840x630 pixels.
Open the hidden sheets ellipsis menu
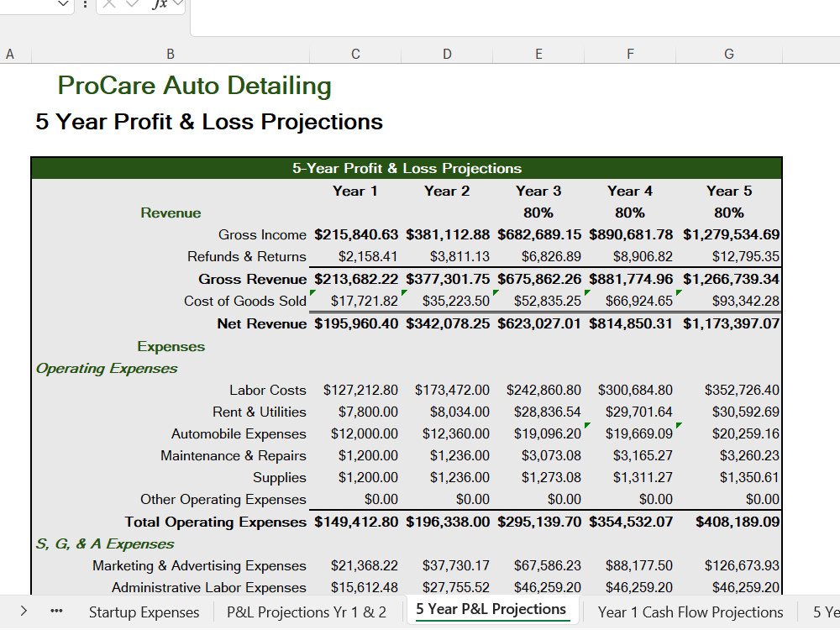click(56, 612)
